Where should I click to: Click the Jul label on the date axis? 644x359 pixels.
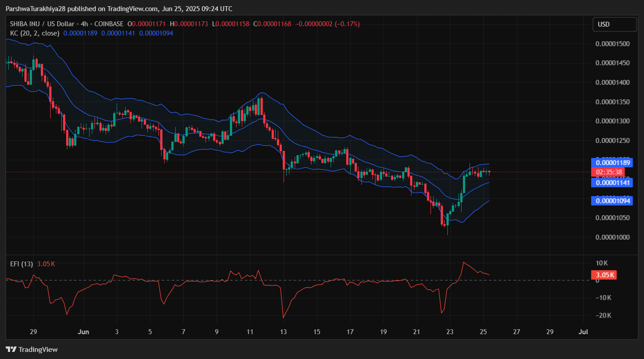coord(584,332)
